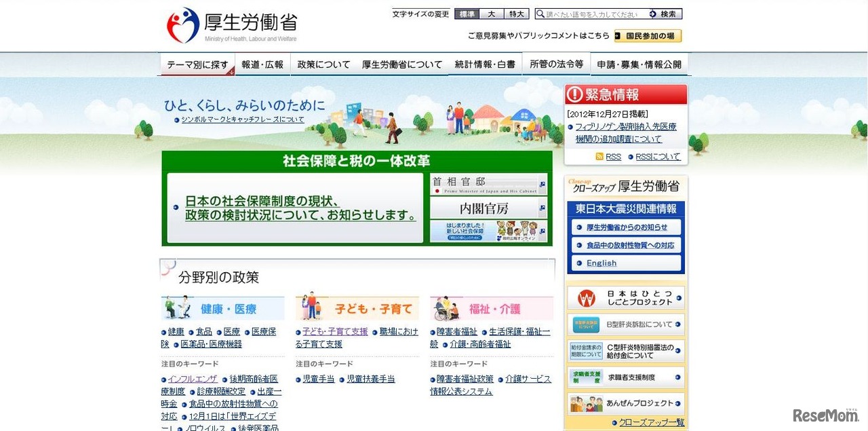This screenshot has height=431, width=868.
Task: Click the 健康・医療 category doctor icon
Action: coord(178,307)
